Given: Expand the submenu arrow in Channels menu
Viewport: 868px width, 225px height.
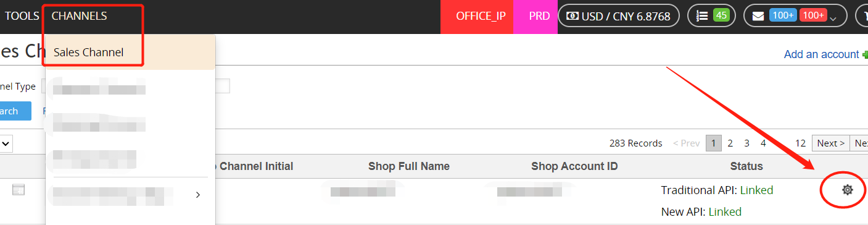Looking at the screenshot, I should [x=197, y=195].
